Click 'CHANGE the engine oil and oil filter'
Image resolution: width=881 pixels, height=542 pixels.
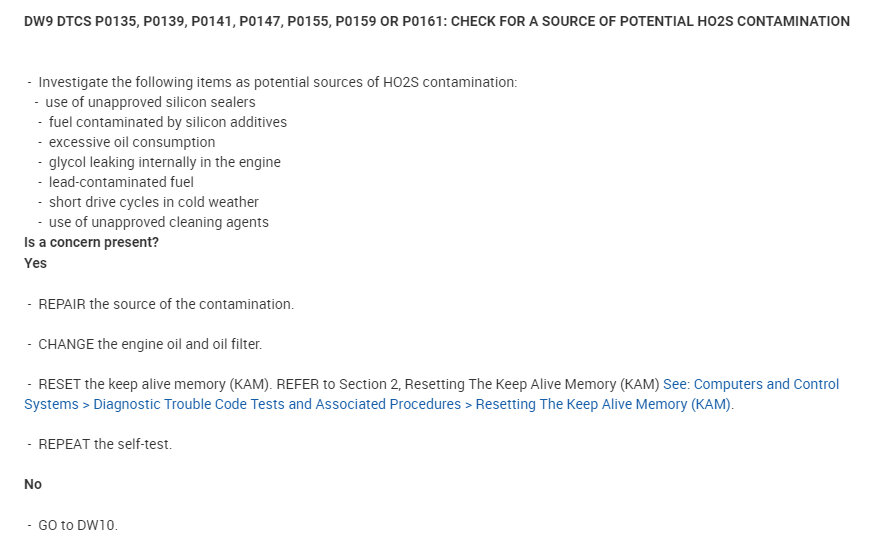(x=150, y=344)
